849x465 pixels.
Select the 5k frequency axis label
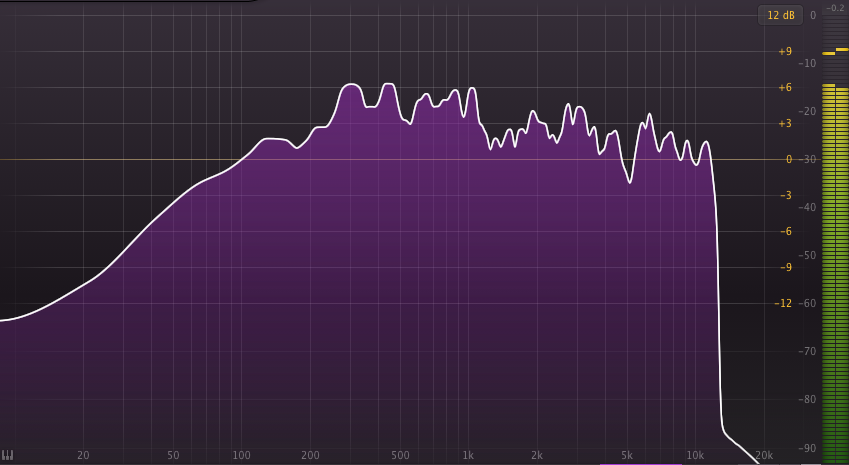627,455
